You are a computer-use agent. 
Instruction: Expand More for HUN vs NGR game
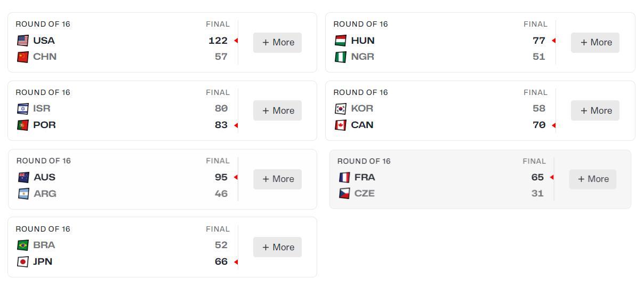coord(595,43)
